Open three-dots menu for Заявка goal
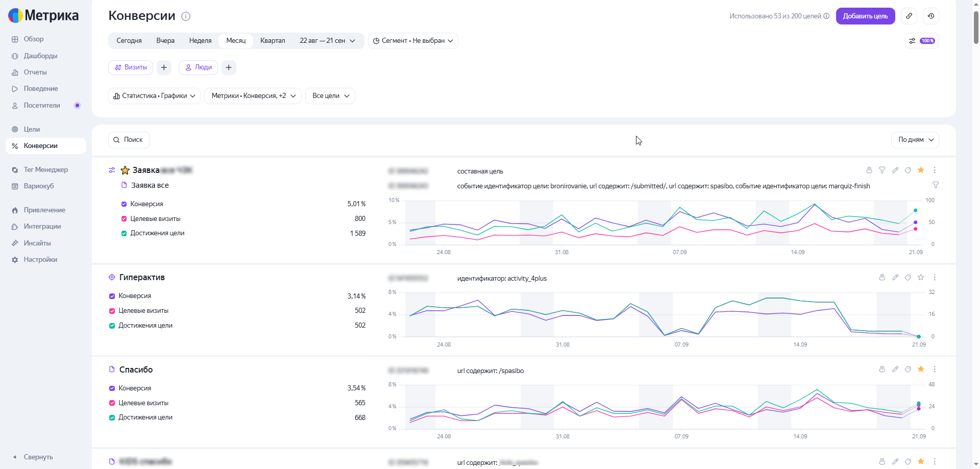This screenshot has width=980, height=469. coord(935,170)
